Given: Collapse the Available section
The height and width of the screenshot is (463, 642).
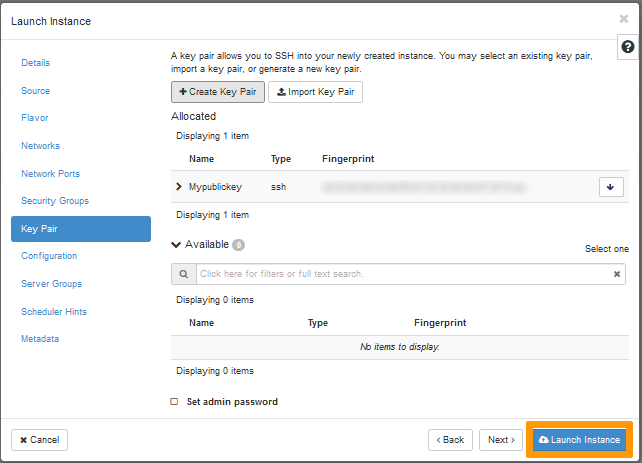Looking at the screenshot, I should [x=177, y=244].
